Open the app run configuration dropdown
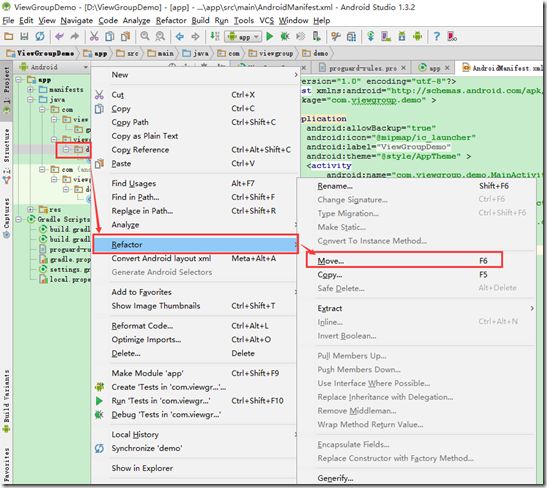This screenshot has height=488, width=547. [243, 36]
